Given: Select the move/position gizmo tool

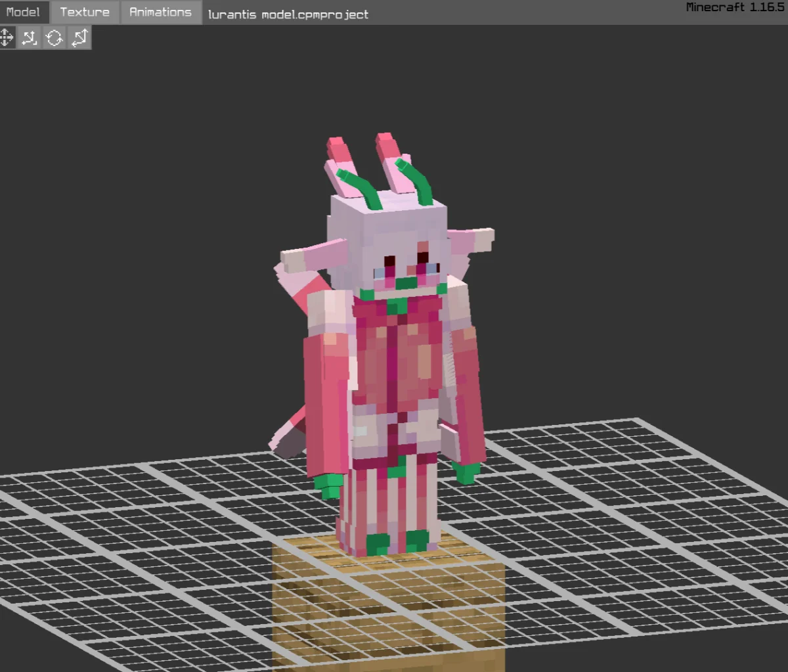Looking at the screenshot, I should tap(6, 37).
